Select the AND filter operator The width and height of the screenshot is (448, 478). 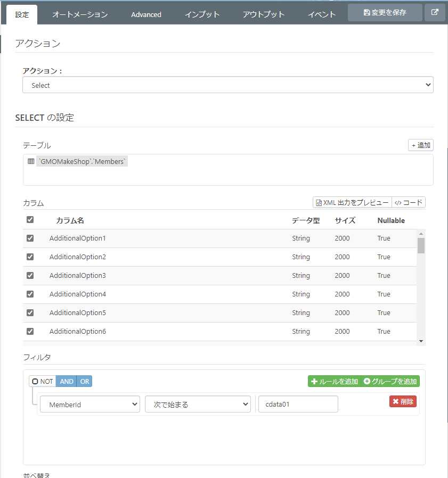tap(66, 381)
